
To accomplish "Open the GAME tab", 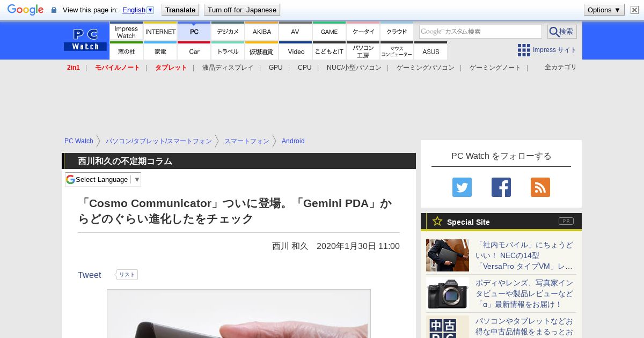I will click(330, 32).
